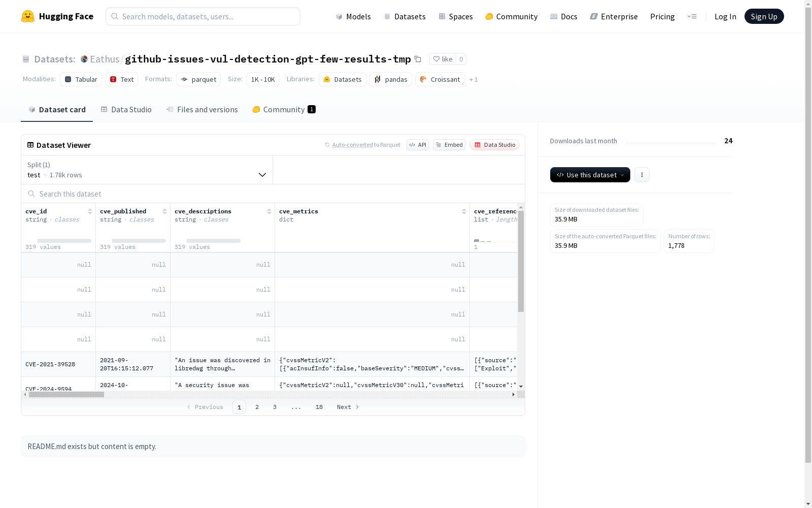
Task: Click the like count 0
Action: click(x=461, y=59)
